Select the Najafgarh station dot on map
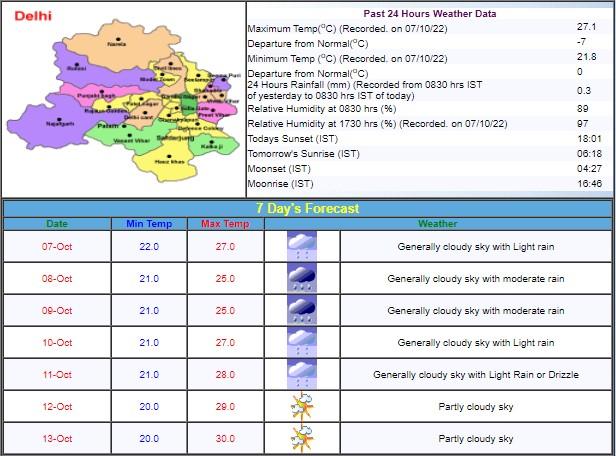This screenshot has width=616, height=456. click(x=62, y=121)
